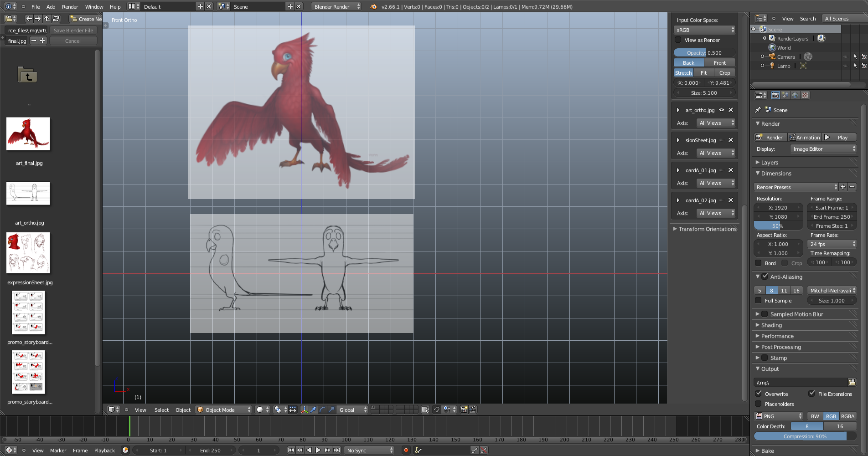Image resolution: width=868 pixels, height=456 pixels.
Task: Toggle visibility of art_ortho.jpg background image
Action: (722, 110)
